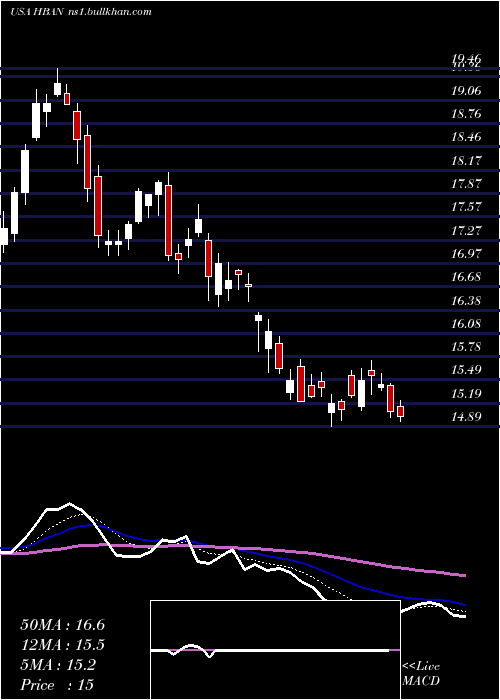
Task: Select the 18.17 price axis label
Action: 466,160
